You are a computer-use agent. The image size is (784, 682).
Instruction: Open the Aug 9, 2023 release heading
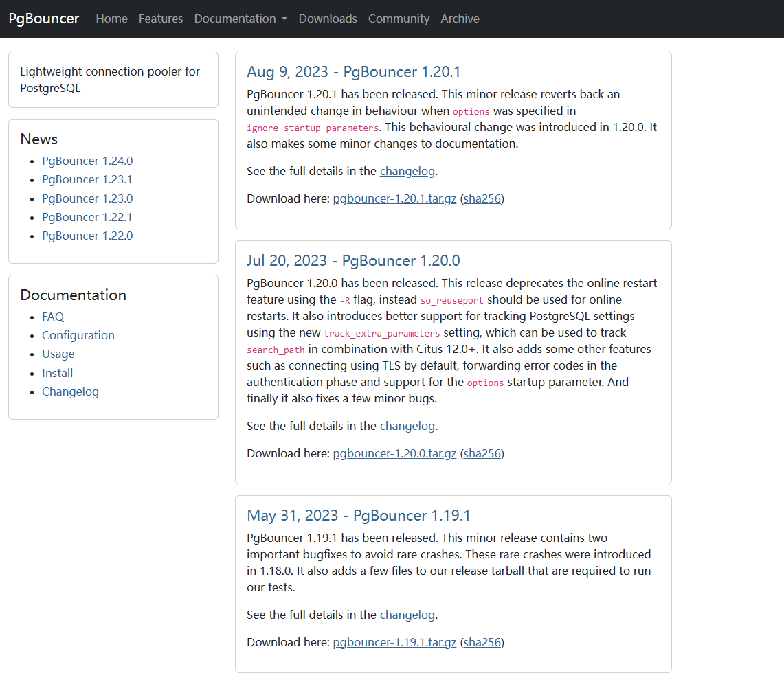coord(353,72)
